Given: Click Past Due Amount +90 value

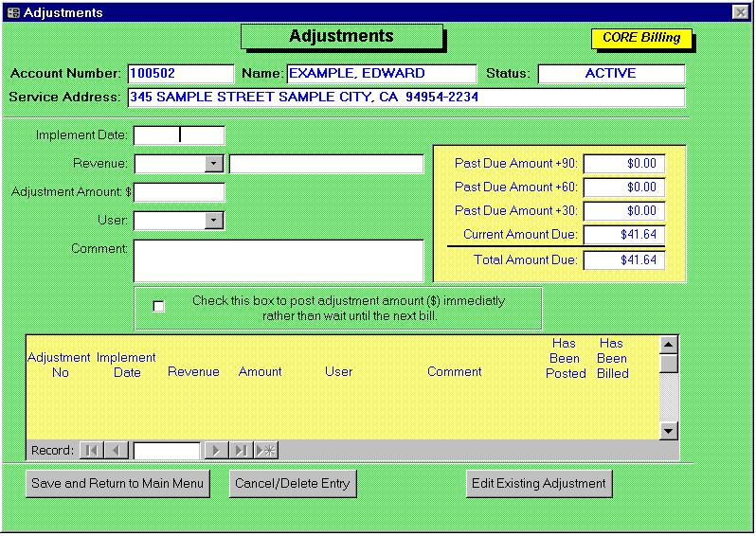Looking at the screenshot, I should pyautogui.click(x=624, y=164).
